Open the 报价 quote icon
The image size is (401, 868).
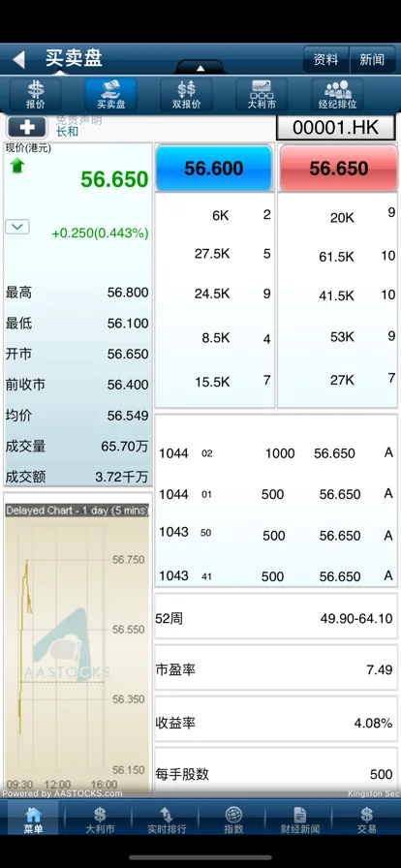(x=36, y=95)
